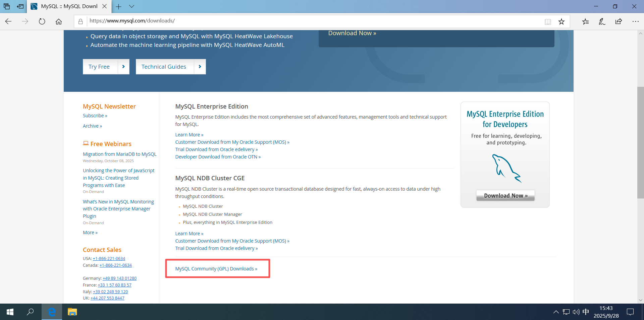
Task: Click the site lock icon
Action: point(80,21)
